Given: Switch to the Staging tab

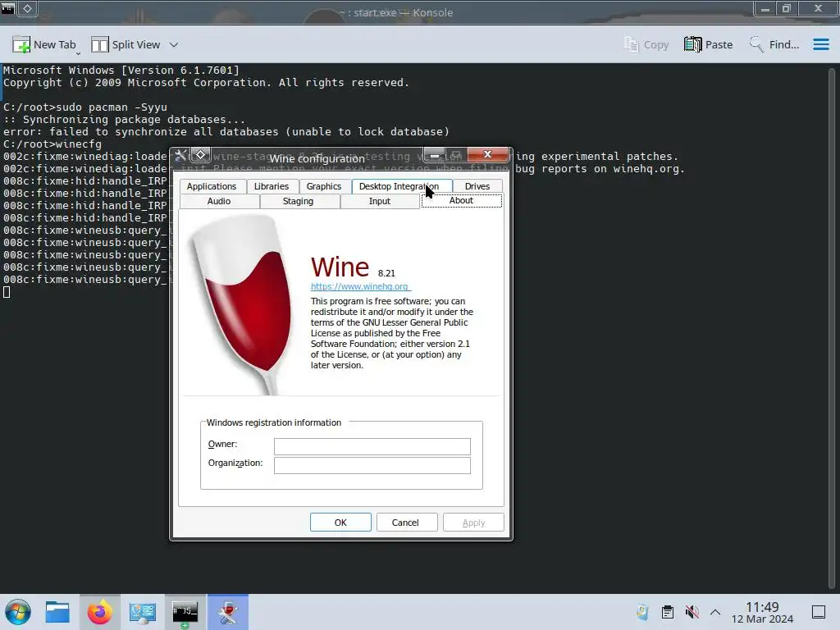Looking at the screenshot, I should pyautogui.click(x=298, y=201).
